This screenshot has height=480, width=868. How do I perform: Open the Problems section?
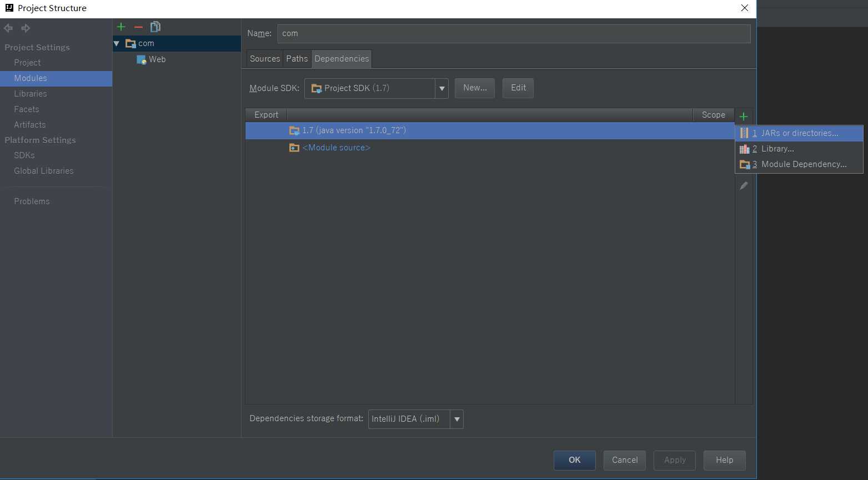pyautogui.click(x=32, y=201)
